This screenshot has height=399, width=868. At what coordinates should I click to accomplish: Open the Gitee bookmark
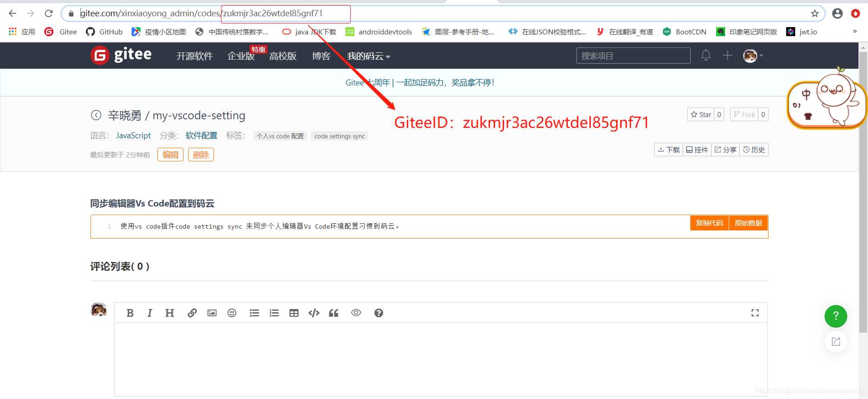[x=61, y=32]
